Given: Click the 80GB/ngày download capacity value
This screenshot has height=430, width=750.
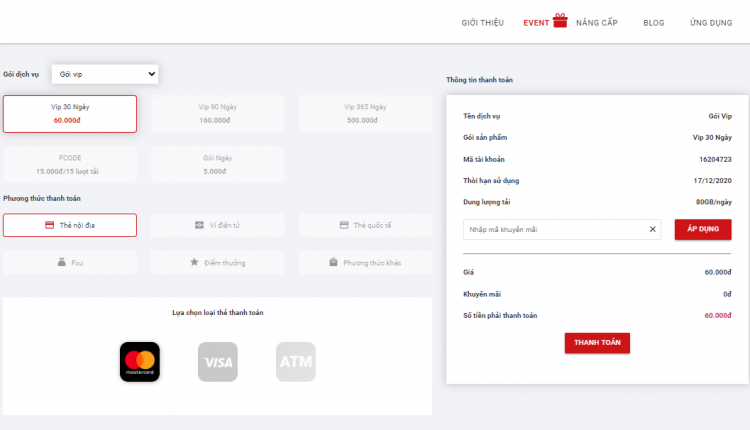Looking at the screenshot, I should click(x=714, y=202).
